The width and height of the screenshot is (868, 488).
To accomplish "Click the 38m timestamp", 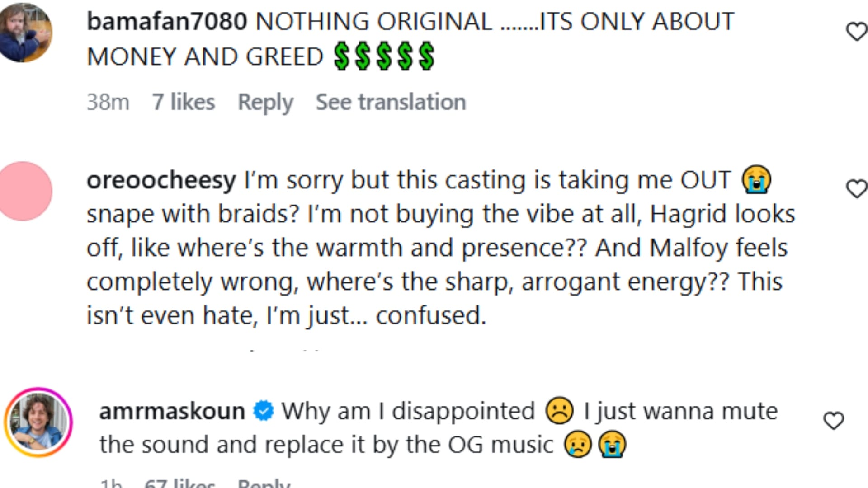I will (108, 102).
